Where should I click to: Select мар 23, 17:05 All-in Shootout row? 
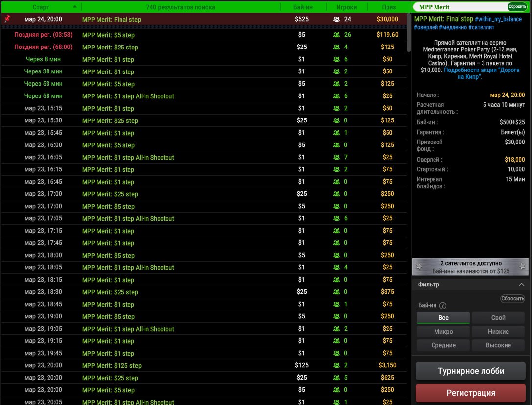(204, 218)
